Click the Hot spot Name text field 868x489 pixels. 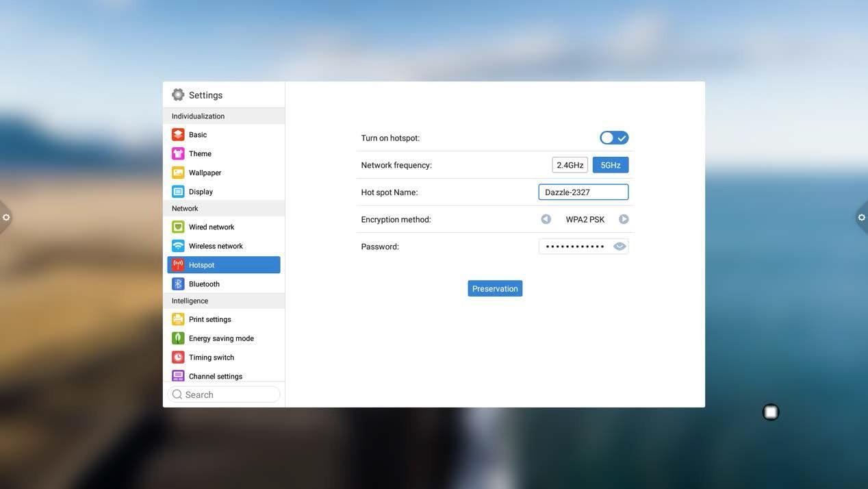coord(583,192)
